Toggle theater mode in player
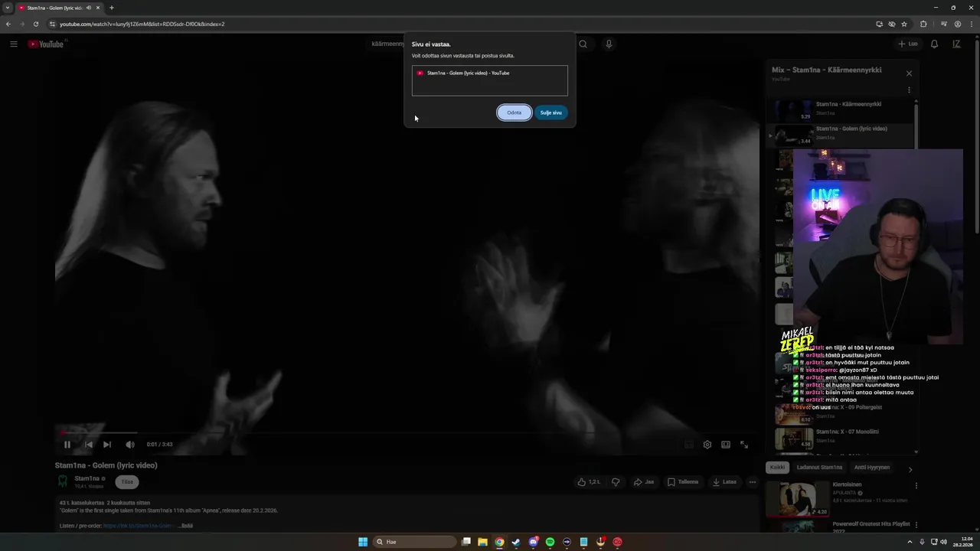 [725, 445]
